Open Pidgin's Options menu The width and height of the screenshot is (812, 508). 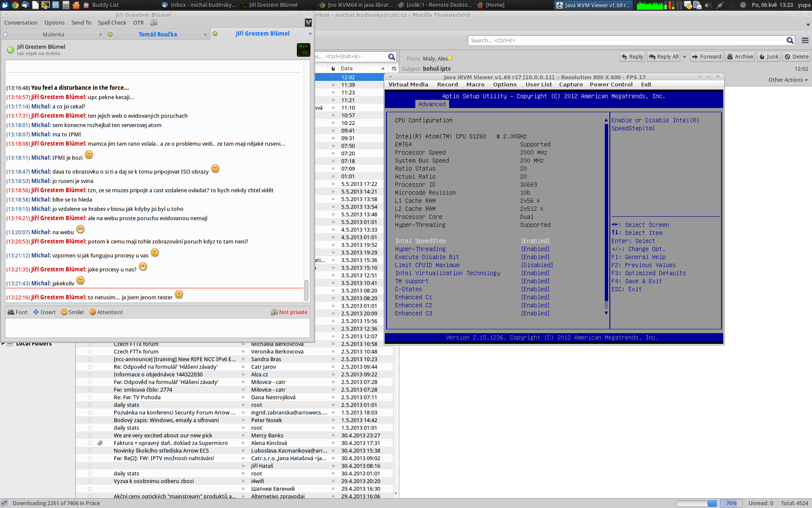click(x=55, y=22)
